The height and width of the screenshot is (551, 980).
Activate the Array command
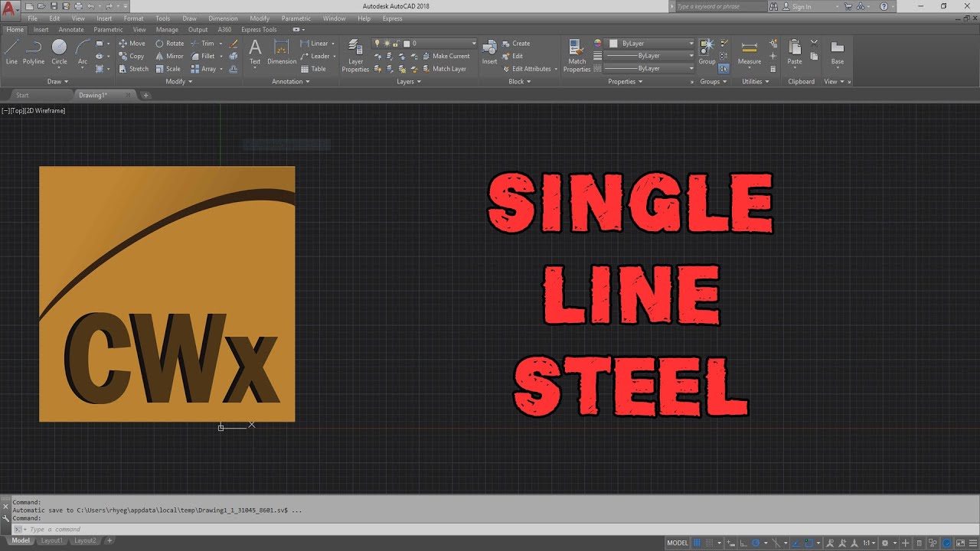click(x=203, y=69)
